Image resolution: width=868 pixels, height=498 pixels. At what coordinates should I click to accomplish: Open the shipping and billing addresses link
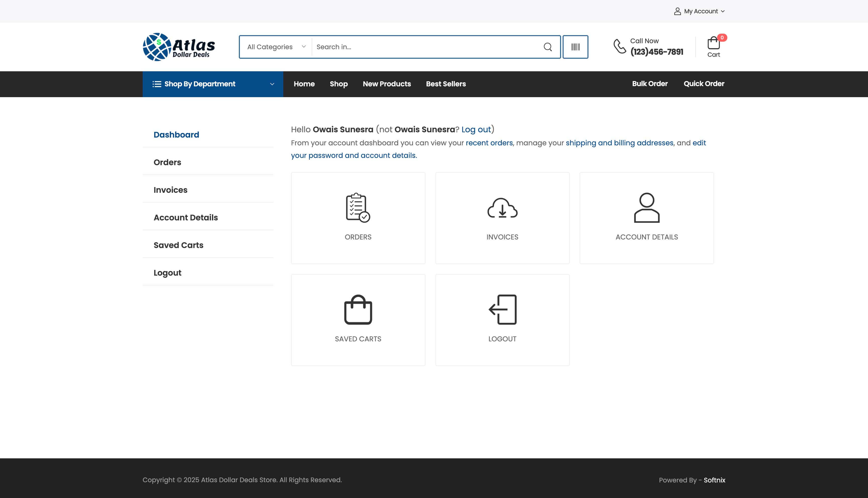pyautogui.click(x=619, y=143)
